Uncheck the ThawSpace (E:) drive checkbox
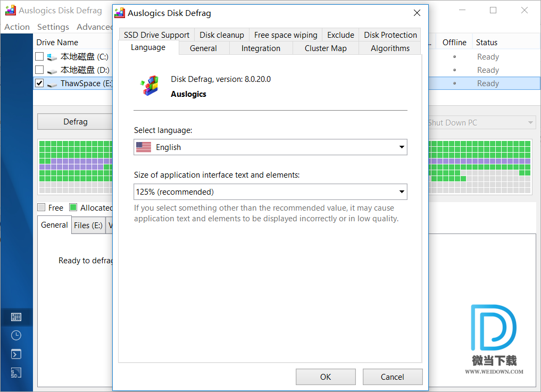Viewport: 541px width, 392px height. pyautogui.click(x=39, y=83)
